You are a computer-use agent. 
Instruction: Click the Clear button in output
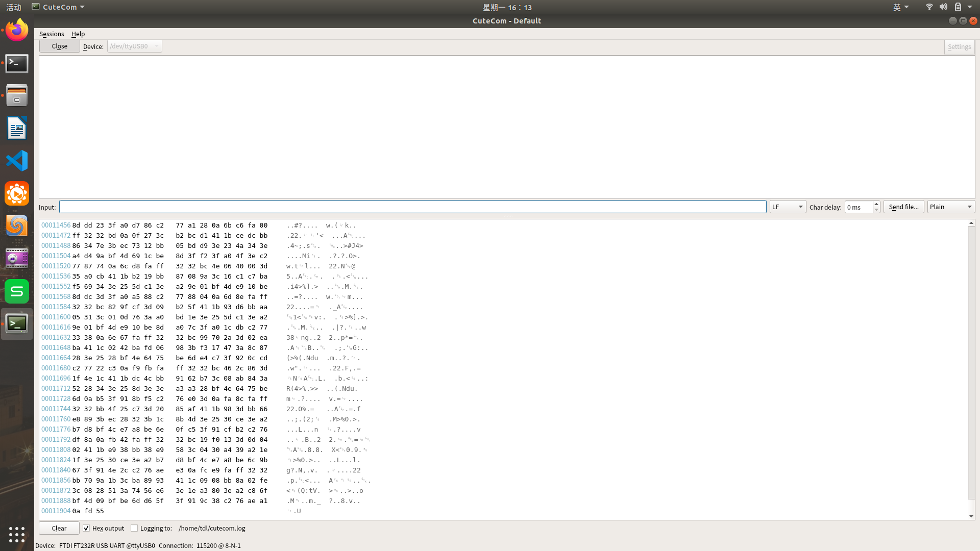pyautogui.click(x=59, y=528)
